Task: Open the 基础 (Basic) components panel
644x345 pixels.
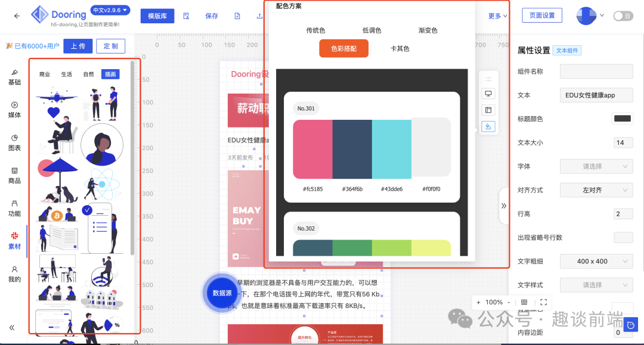Action: pos(14,77)
